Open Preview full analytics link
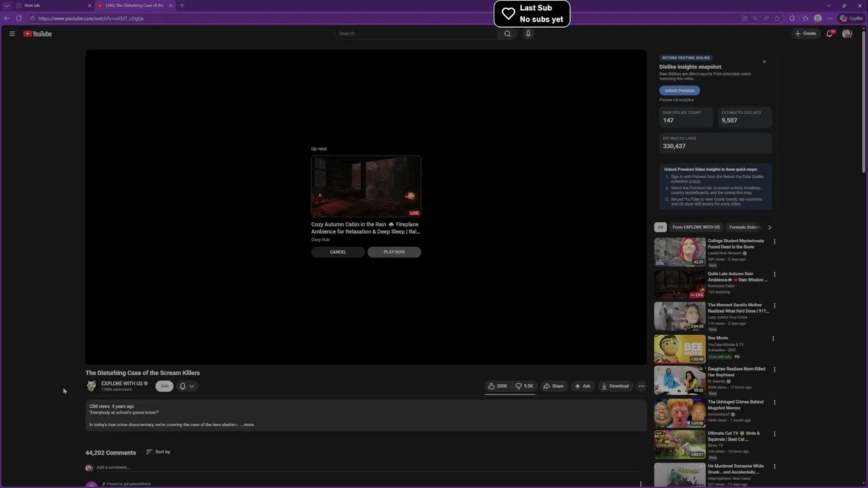 click(676, 100)
